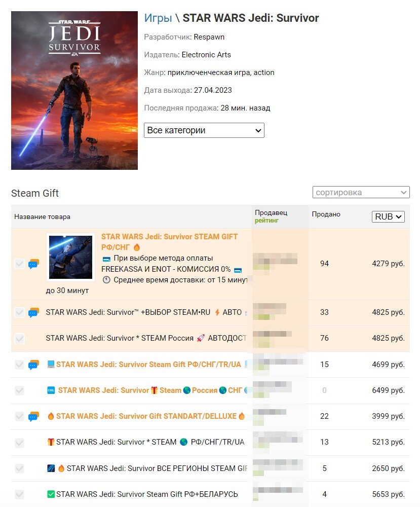Tick checkbox in the Gift STANDART/DELLUXE row

point(19,416)
